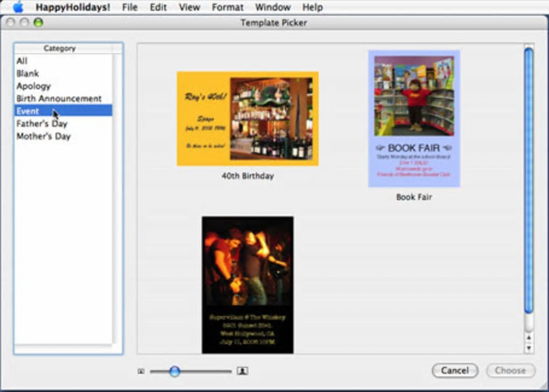549x392 pixels.
Task: Open the File menu
Action: point(130,8)
